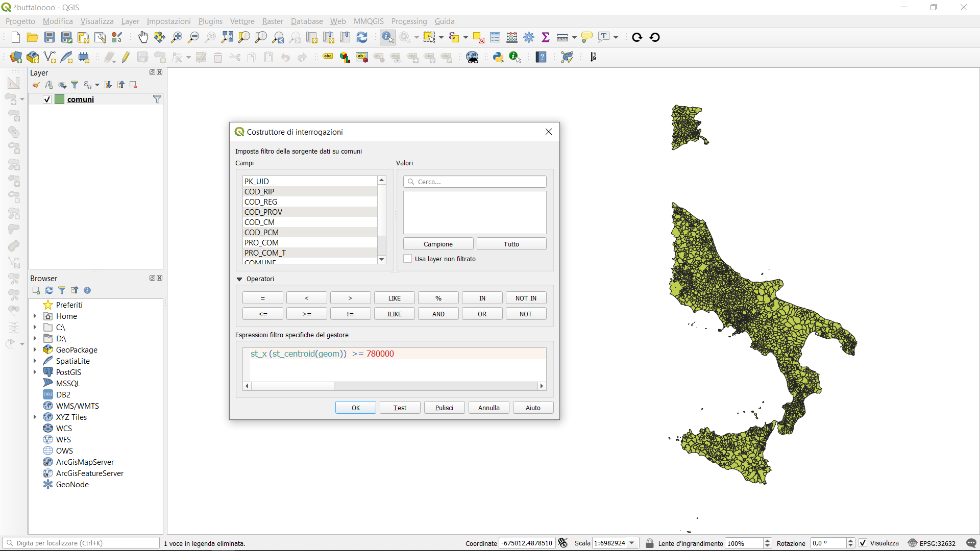Screen dimensions: 980x551
Task: Click the Cerca values search field
Action: click(x=475, y=182)
